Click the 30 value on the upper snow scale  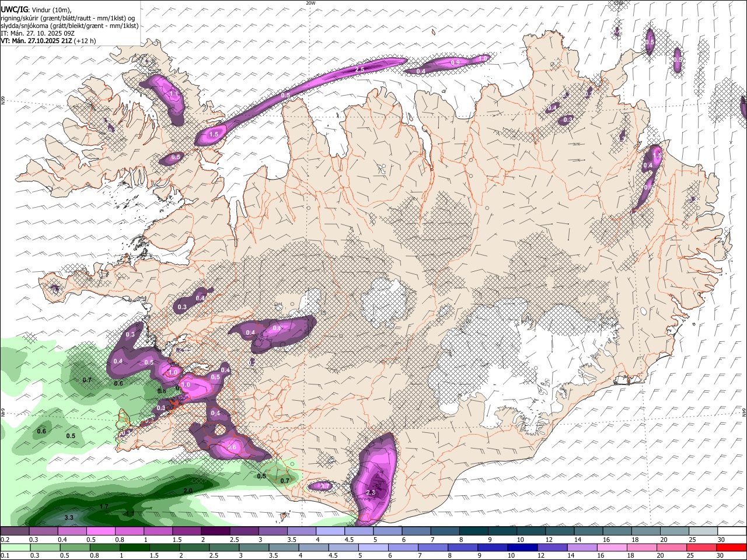(x=721, y=540)
